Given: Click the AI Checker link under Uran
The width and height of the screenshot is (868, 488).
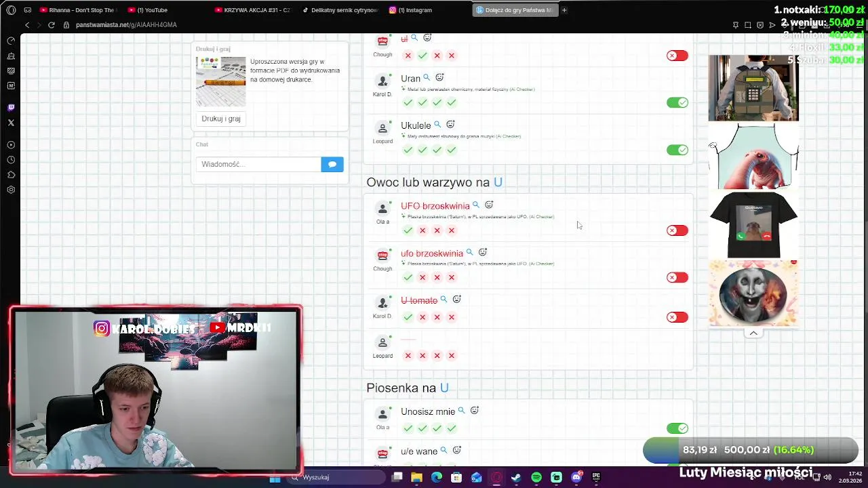Looking at the screenshot, I should coord(521,89).
